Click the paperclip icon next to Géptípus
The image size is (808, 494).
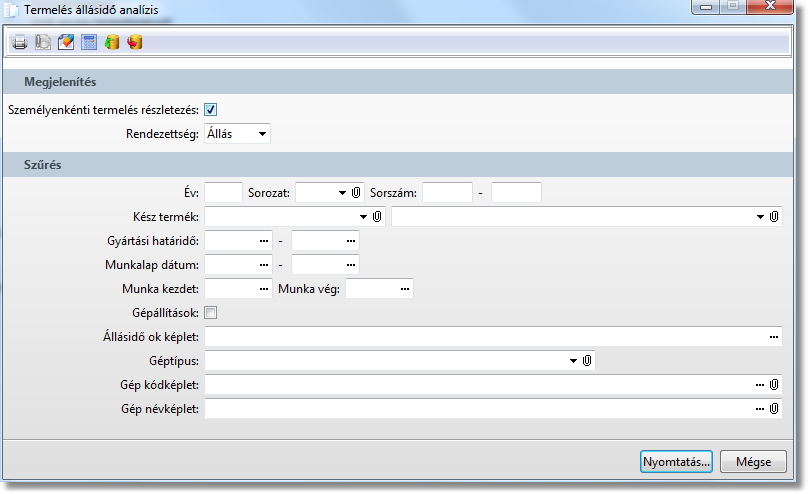587,361
